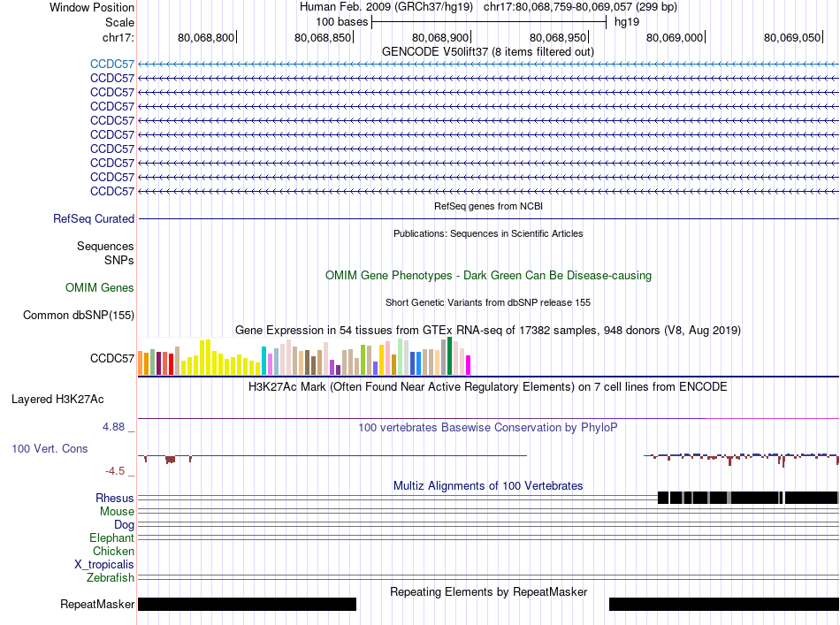Click the Sequences track label
The height and width of the screenshot is (625, 840).
point(105,247)
